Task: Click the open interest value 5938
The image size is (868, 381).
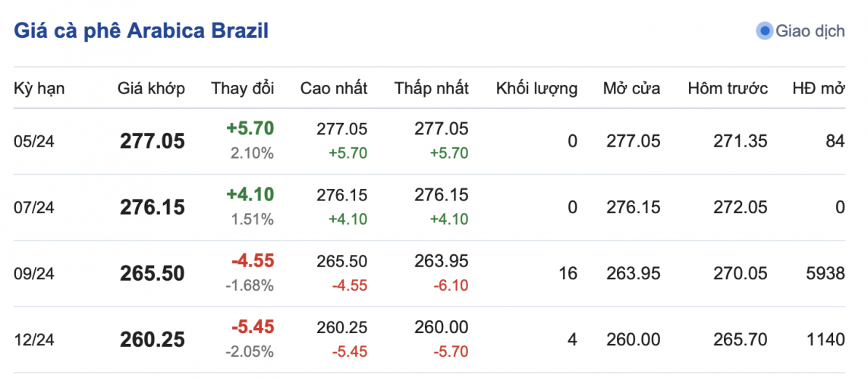Action: [x=826, y=273]
